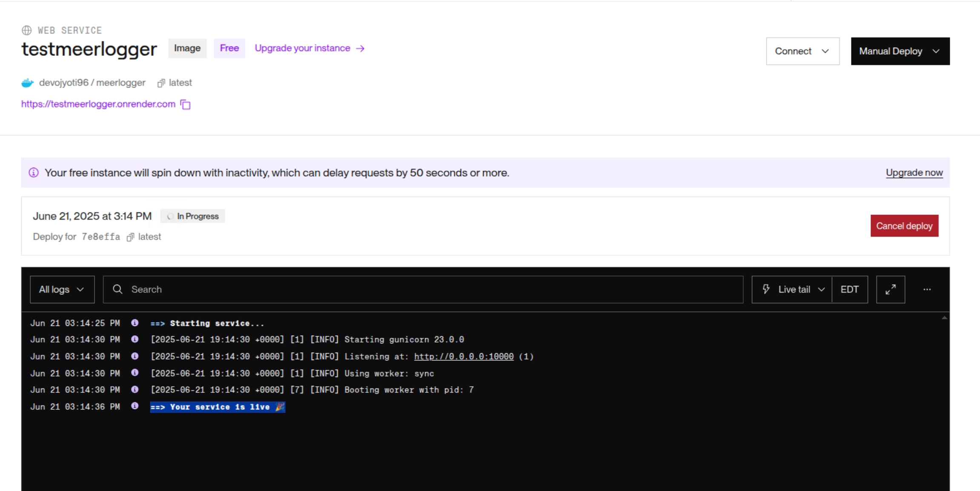This screenshot has width=980, height=491.
Task: Open the Connect dropdown
Action: pos(803,51)
